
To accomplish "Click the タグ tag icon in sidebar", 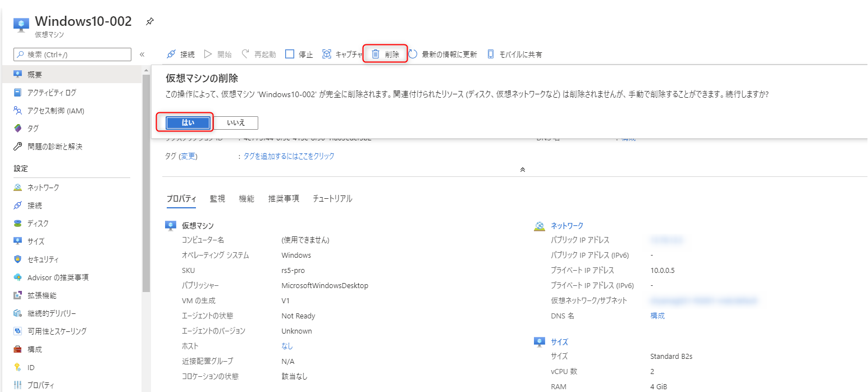I will 17,129.
